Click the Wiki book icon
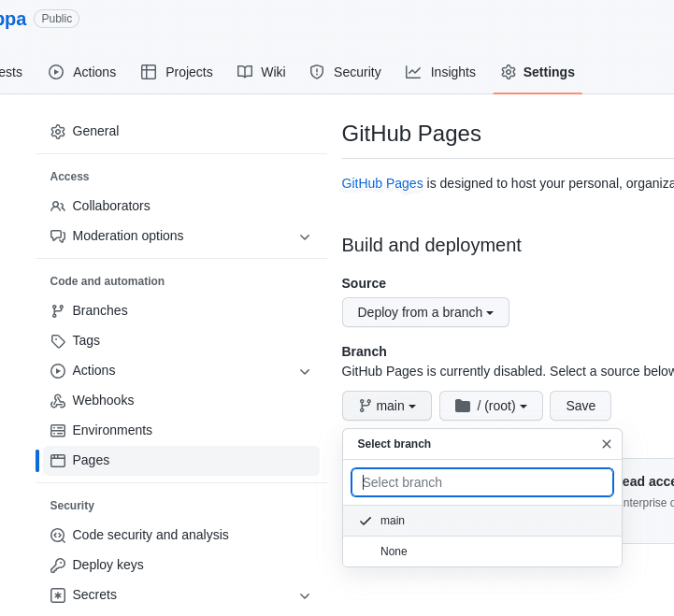The width and height of the screenshot is (674, 616). click(x=245, y=72)
